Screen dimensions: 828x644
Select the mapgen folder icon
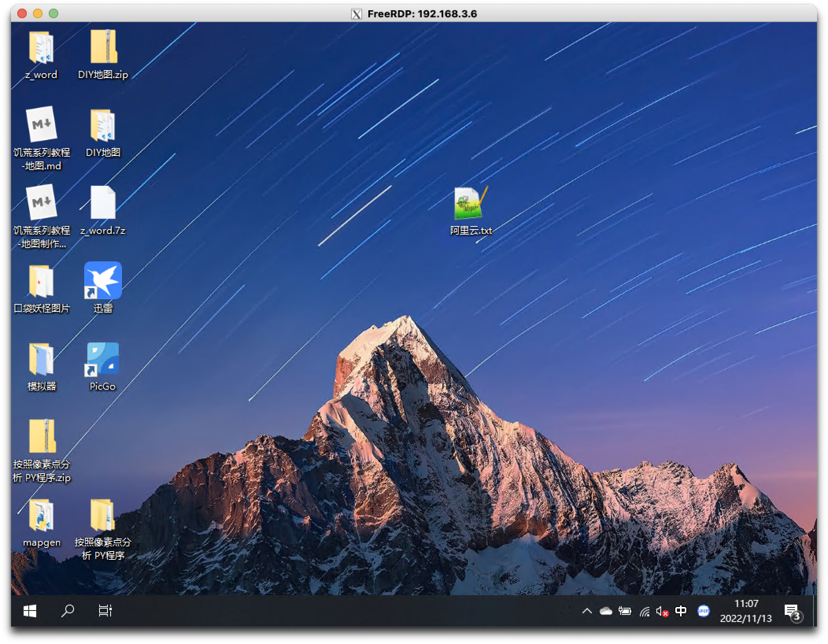(x=41, y=515)
